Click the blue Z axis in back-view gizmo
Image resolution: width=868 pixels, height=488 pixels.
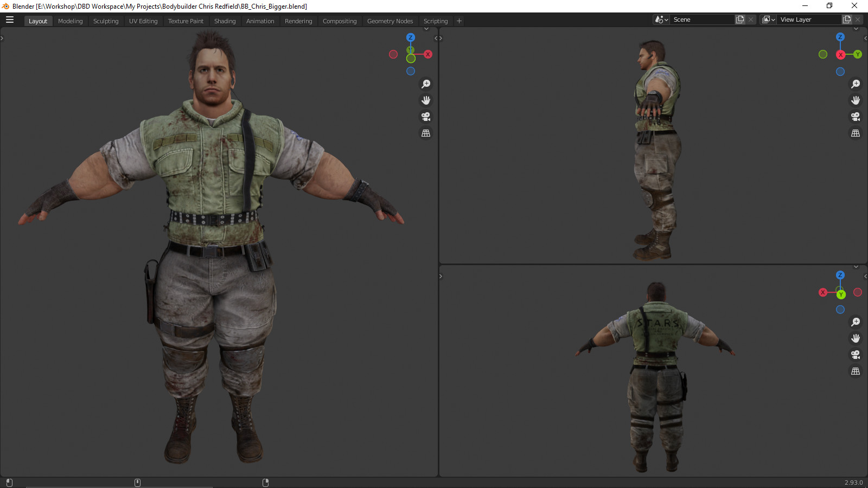840,275
